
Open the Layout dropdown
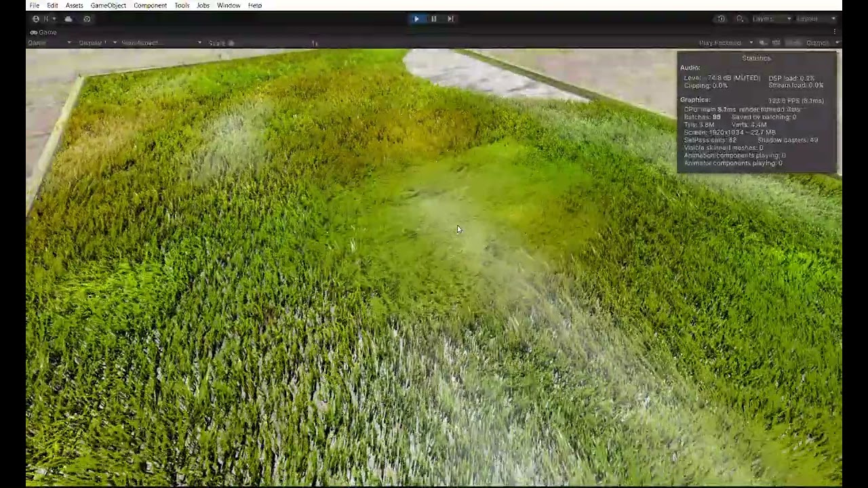click(816, 19)
